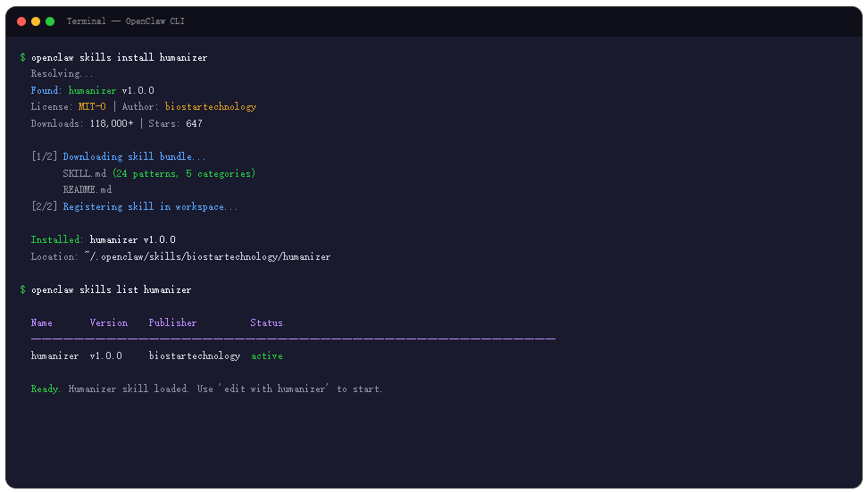
Task: Click the green 'active' status value
Action: click(x=267, y=355)
